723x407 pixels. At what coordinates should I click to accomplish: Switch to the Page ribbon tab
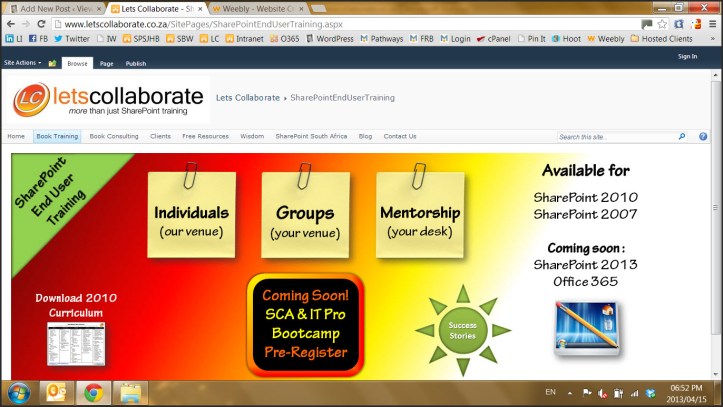(106, 63)
